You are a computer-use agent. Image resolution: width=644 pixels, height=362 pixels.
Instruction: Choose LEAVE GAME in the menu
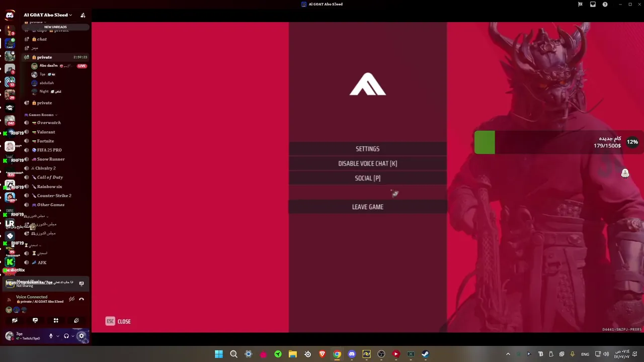(x=368, y=207)
